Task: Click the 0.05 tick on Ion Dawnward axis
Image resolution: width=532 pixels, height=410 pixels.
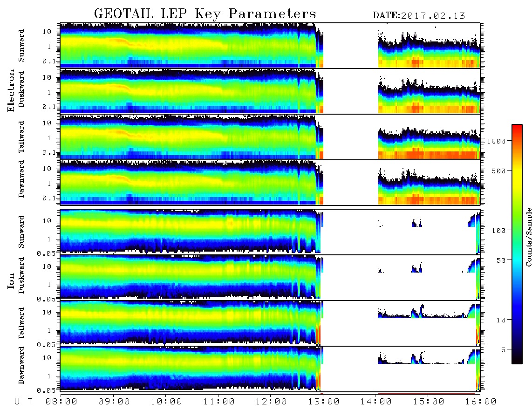Action: 47,390
